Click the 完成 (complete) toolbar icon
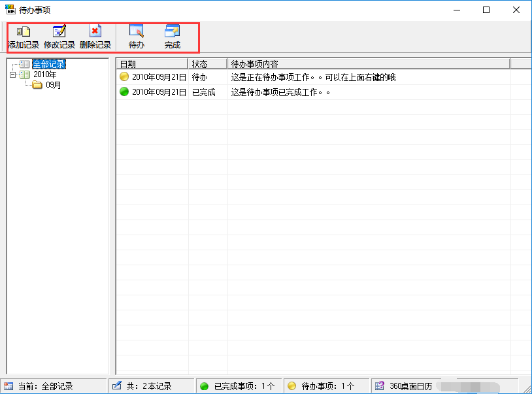 pyautogui.click(x=173, y=32)
